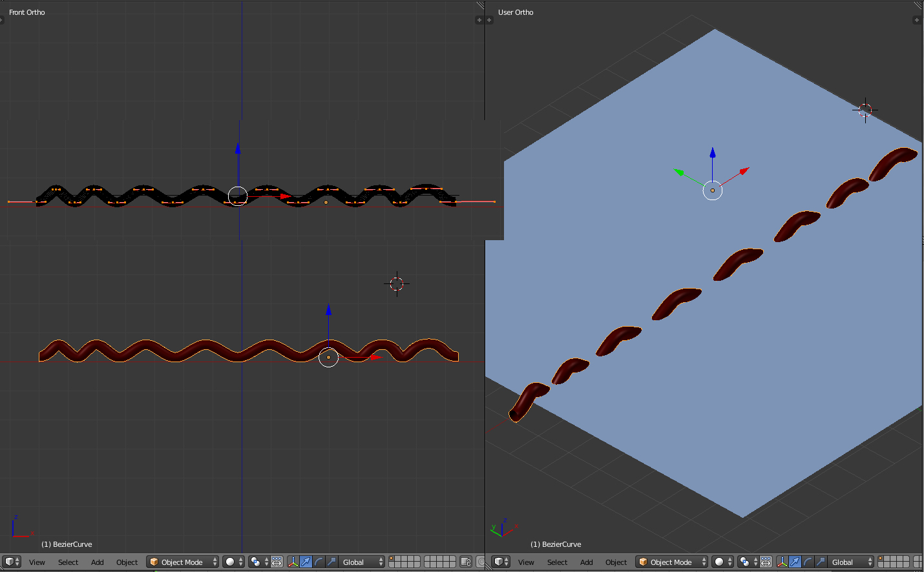The height and width of the screenshot is (572, 924).
Task: Enable translate manipulator arrow in left header
Action: tap(306, 562)
